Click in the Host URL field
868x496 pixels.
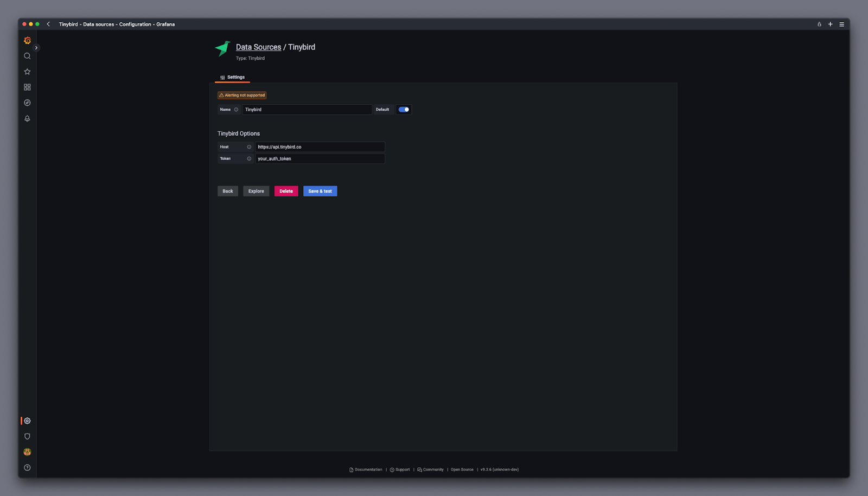pyautogui.click(x=320, y=147)
